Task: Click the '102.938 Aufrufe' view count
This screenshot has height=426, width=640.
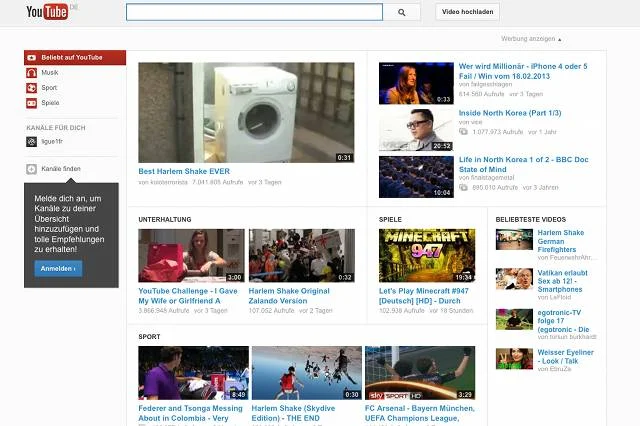Action: [402, 311]
